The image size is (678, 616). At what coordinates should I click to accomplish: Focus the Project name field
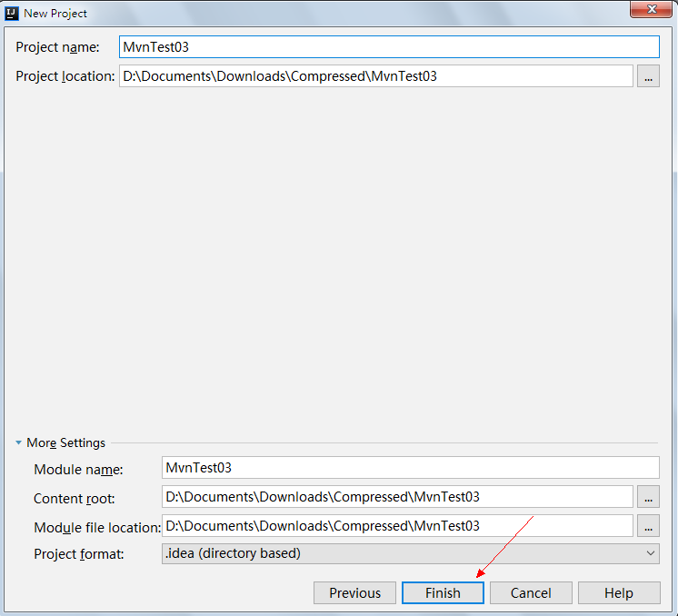(389, 46)
